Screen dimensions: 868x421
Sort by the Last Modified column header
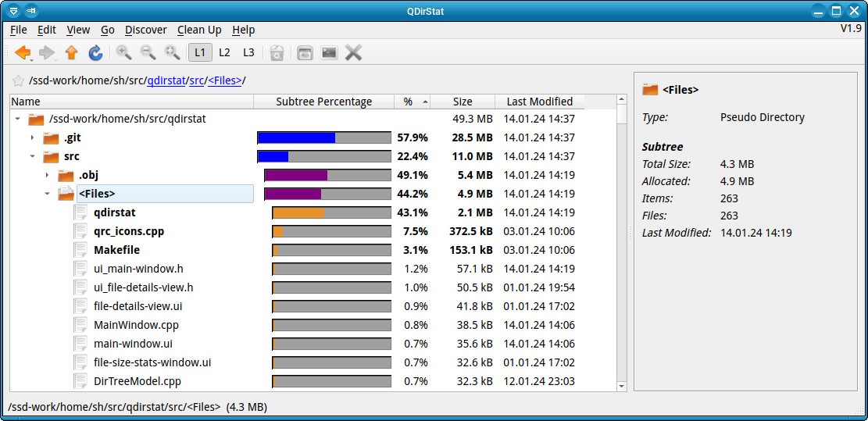point(540,102)
